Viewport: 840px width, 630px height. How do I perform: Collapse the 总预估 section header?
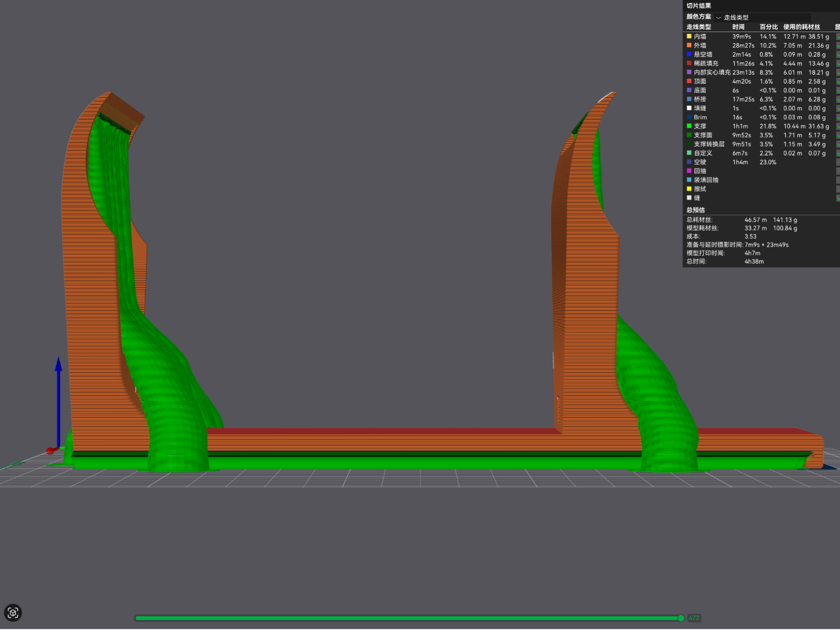pos(695,210)
